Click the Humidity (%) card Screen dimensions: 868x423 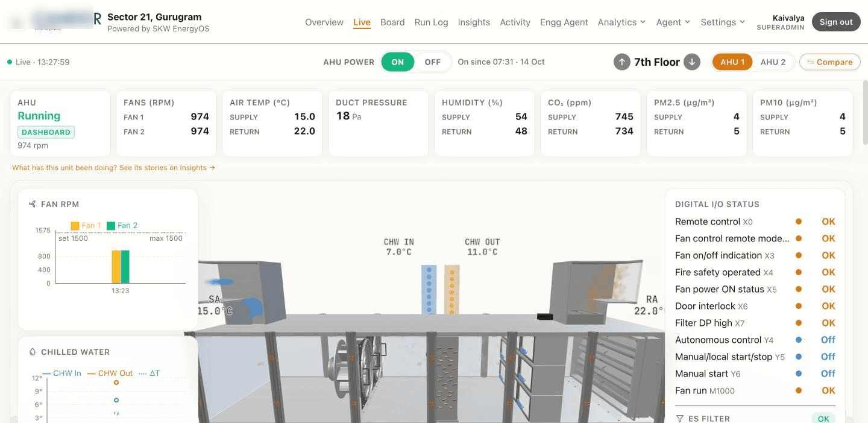(485, 123)
